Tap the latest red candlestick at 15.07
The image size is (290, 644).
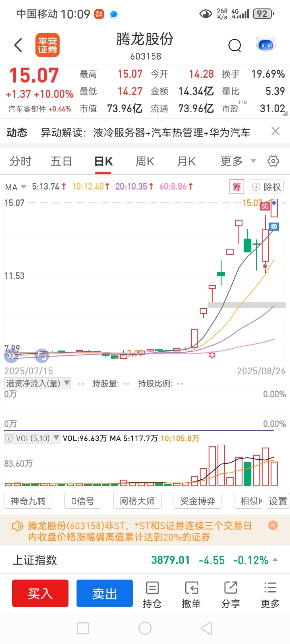point(274,208)
